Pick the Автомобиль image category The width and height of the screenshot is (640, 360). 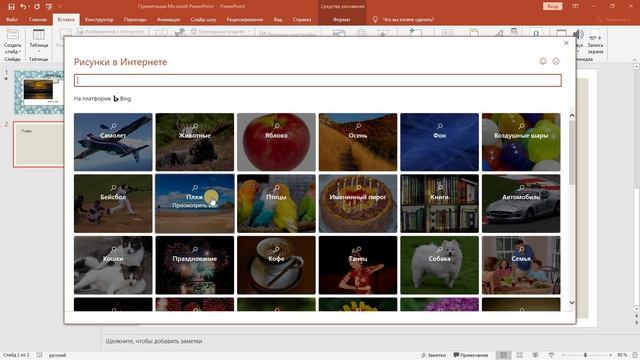(x=521, y=204)
